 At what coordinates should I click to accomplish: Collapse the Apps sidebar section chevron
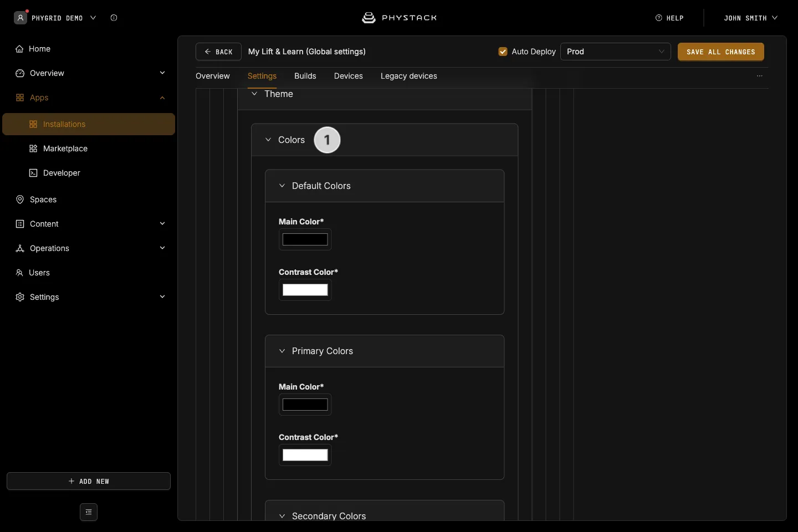(162, 98)
